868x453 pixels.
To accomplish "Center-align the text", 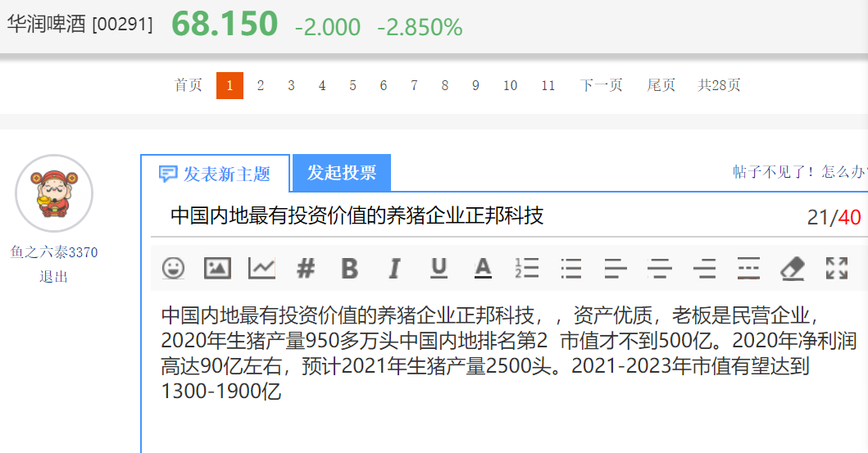I will click(660, 269).
